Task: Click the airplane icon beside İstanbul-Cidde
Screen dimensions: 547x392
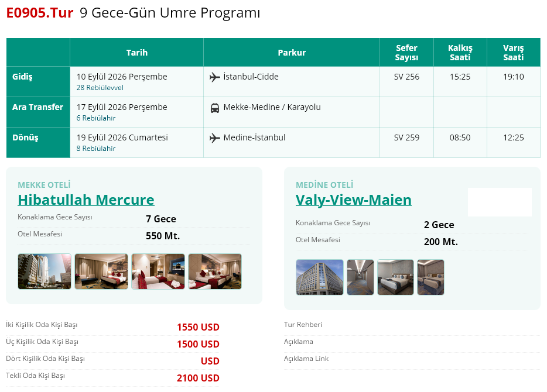Action: click(214, 77)
